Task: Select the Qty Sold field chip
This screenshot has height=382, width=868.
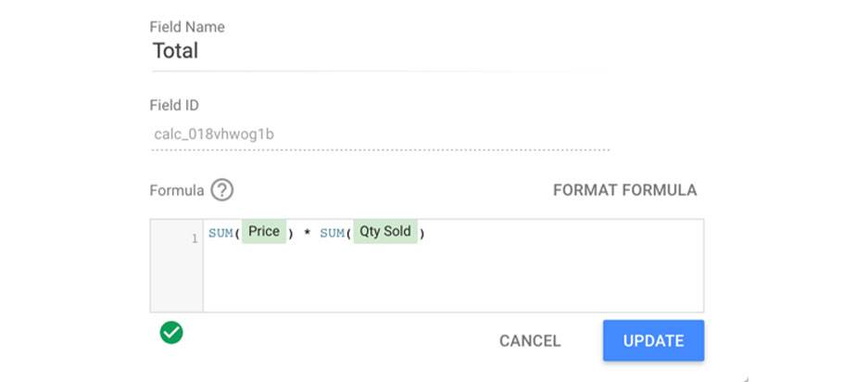Action: 384,233
